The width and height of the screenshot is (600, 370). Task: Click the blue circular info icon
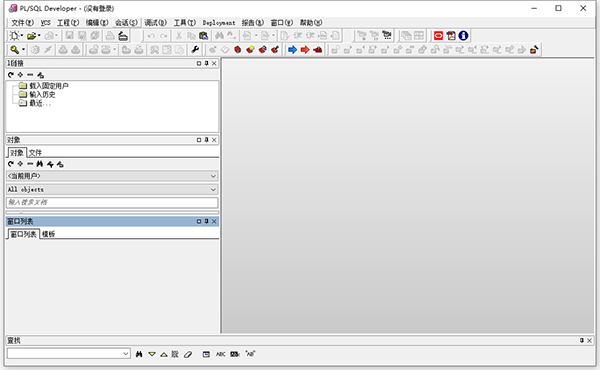463,36
